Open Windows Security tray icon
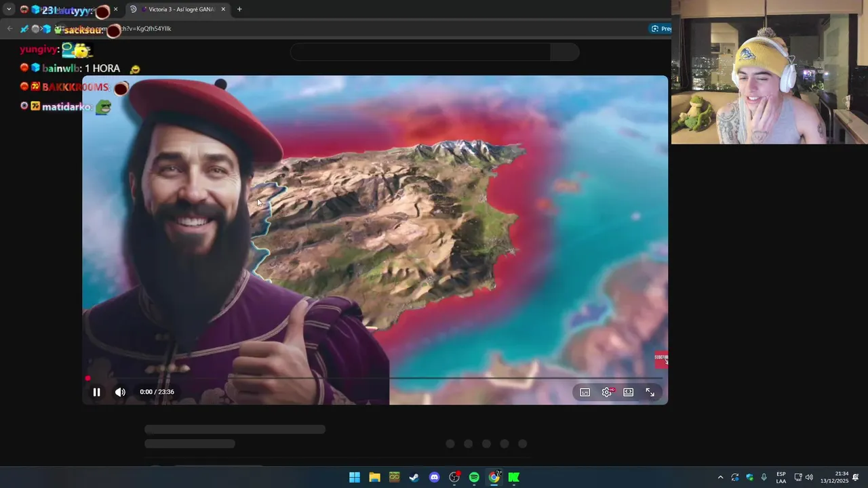The height and width of the screenshot is (488, 868). [x=749, y=477]
